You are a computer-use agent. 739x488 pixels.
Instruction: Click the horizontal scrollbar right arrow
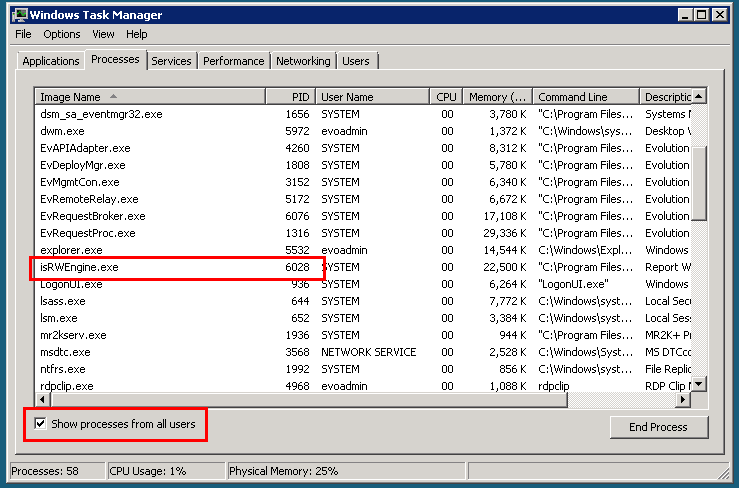coord(683,400)
